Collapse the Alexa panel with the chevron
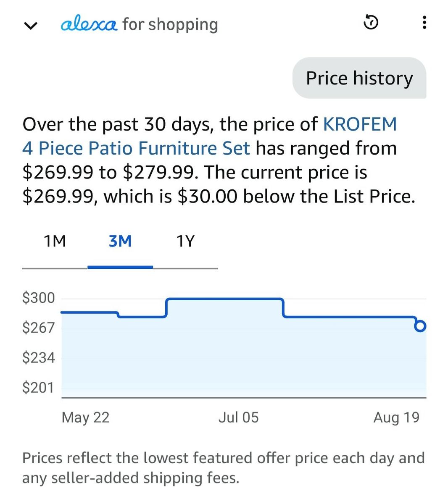Viewport: 448px width, 504px height. click(31, 26)
